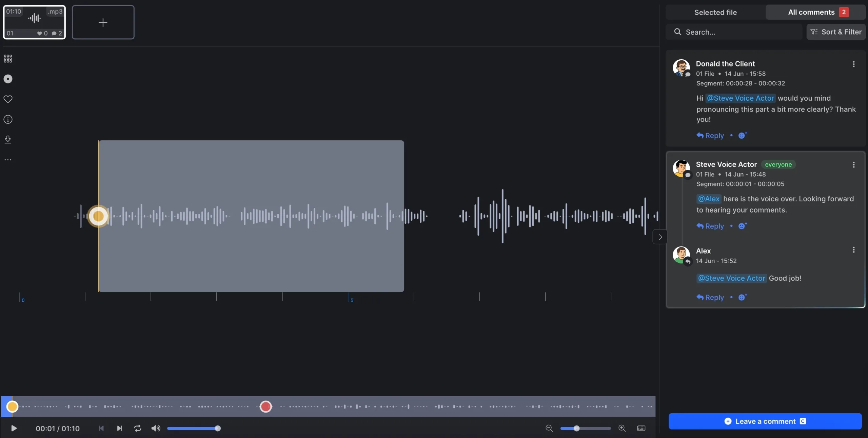Select the record/disc icon in the sidebar
Screen dimensions: 868x438
point(7,79)
